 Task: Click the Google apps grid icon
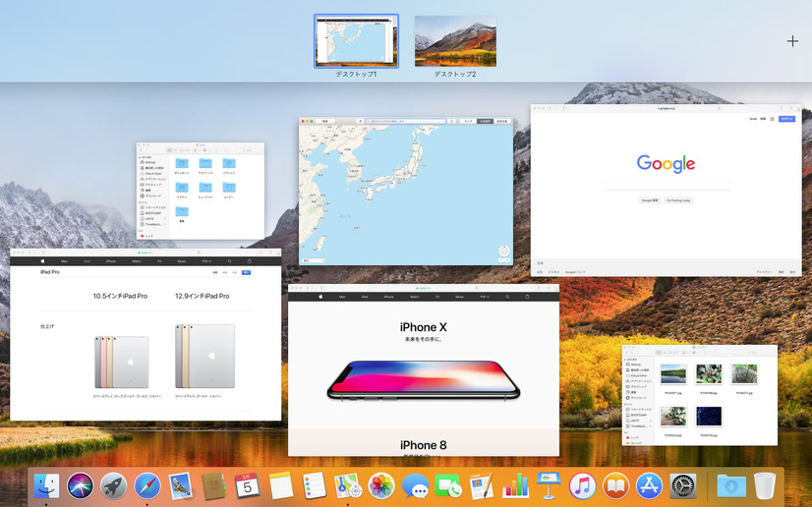tap(772, 119)
